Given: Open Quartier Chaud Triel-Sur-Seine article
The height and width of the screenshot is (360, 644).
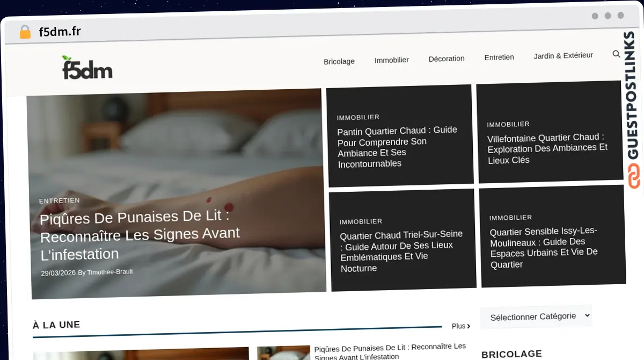Looking at the screenshot, I should pyautogui.click(x=402, y=251).
